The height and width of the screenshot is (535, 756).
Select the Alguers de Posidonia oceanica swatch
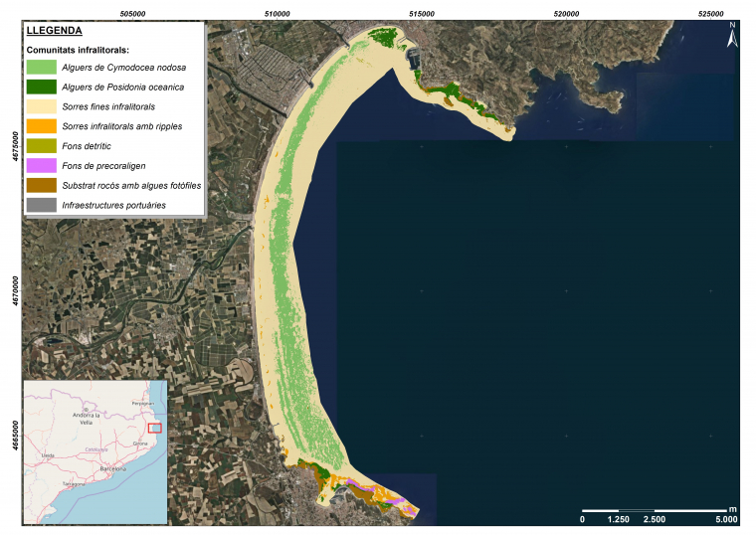click(41, 87)
